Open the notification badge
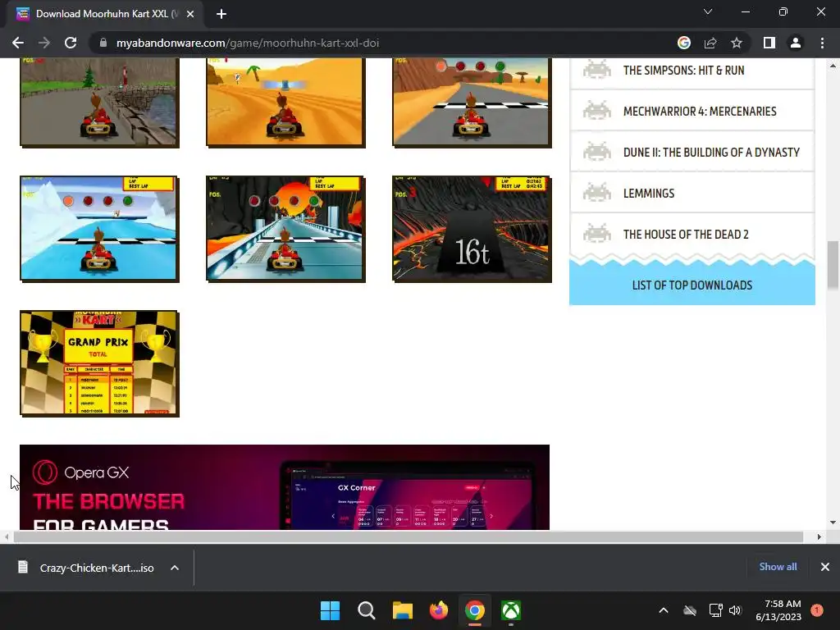Viewport: 840px width, 630px height. point(817,610)
